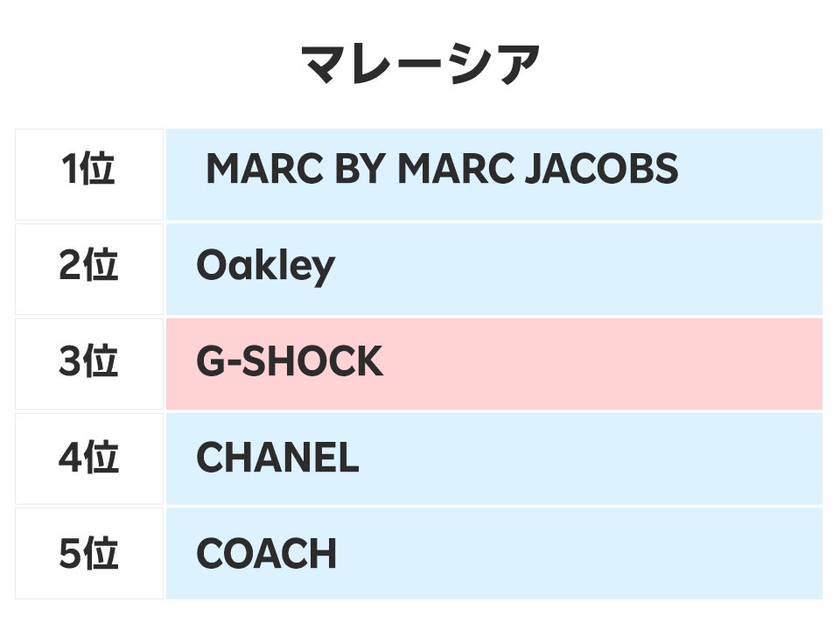Select the 3位 rank cell
This screenshot has height=630, width=840.
(88, 361)
